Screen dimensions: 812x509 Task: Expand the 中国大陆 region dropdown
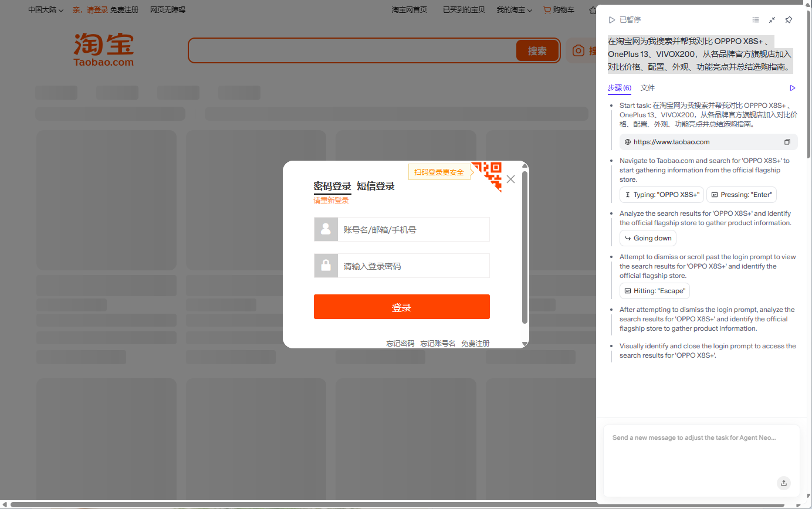[46, 10]
